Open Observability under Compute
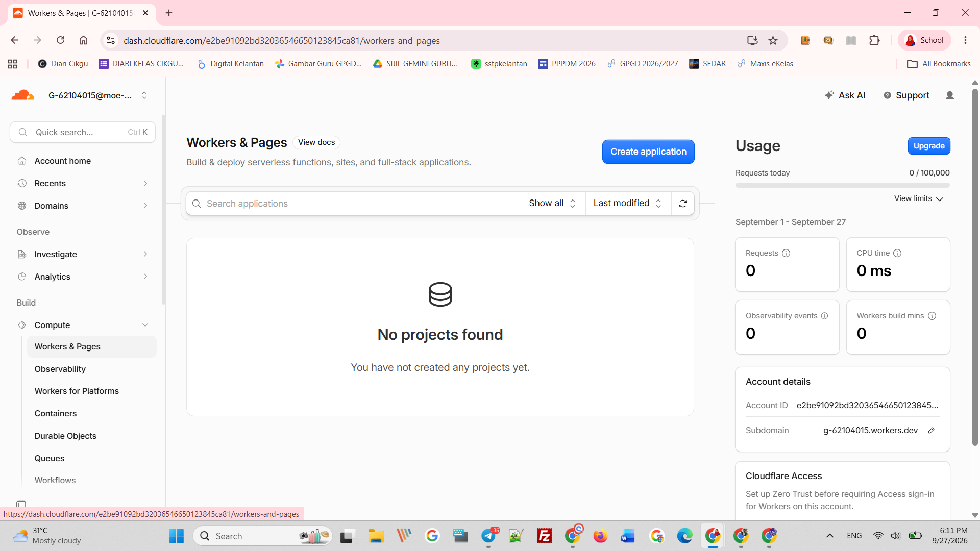Image resolution: width=980 pixels, height=551 pixels. point(60,369)
